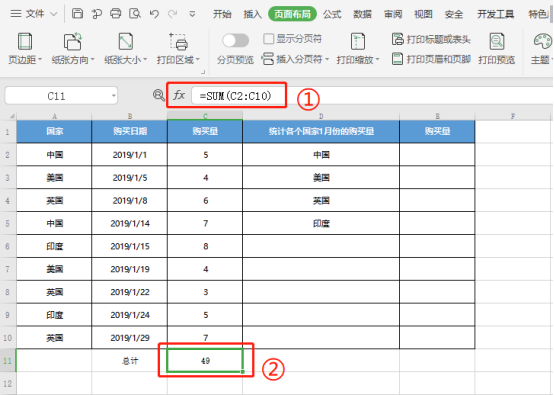Expand the Name Box dropdown arrow
Screen dimensions: 554x395
tap(113, 96)
